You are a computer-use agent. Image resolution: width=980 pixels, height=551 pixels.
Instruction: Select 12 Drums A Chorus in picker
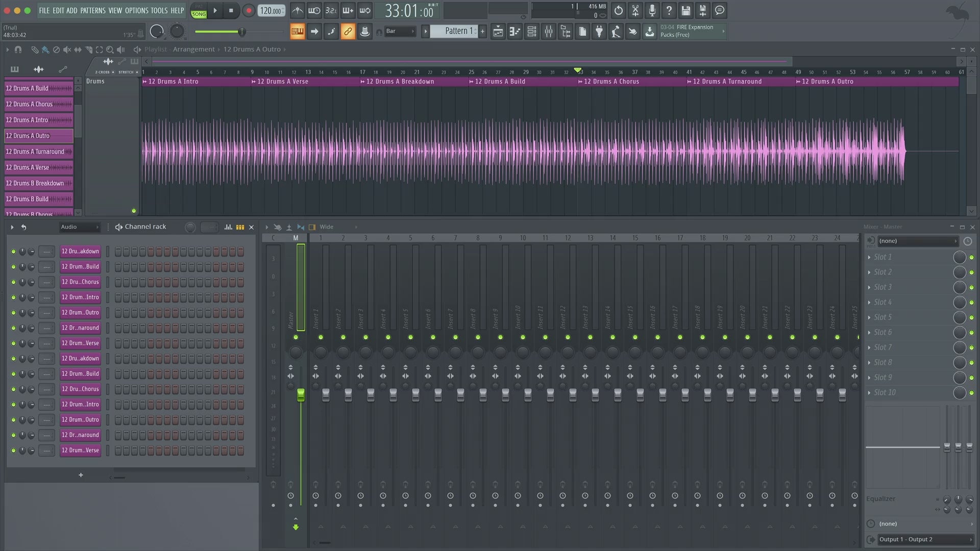(x=39, y=104)
